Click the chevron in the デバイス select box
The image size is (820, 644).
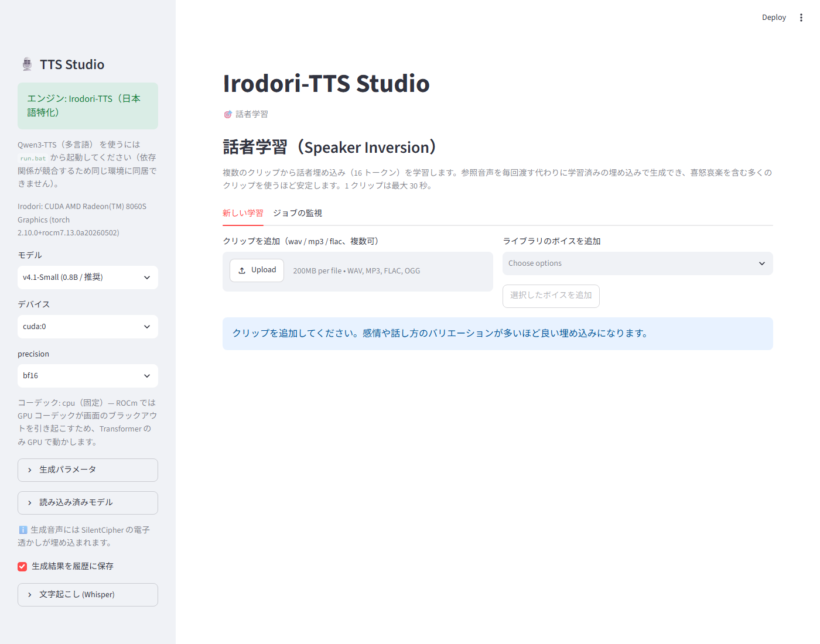pos(147,327)
